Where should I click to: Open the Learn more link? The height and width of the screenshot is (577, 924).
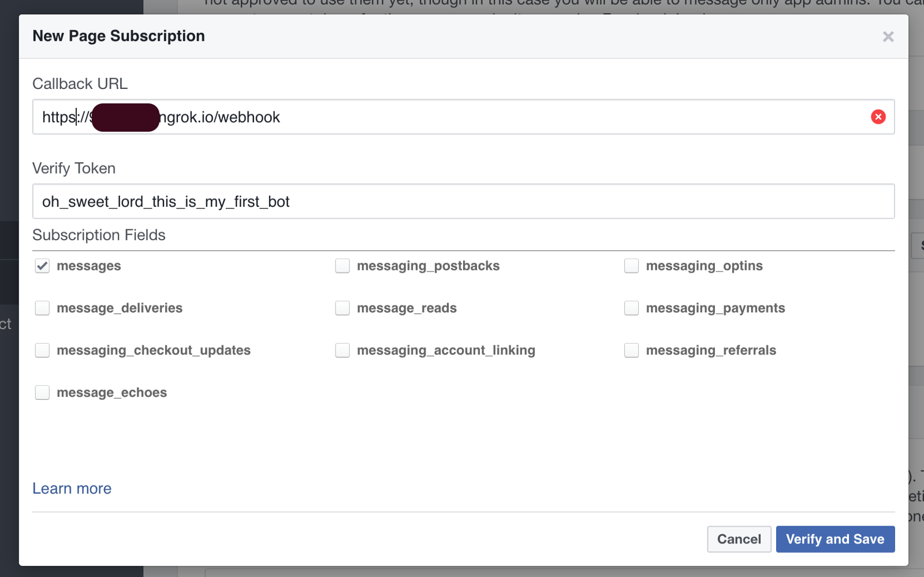(x=72, y=489)
